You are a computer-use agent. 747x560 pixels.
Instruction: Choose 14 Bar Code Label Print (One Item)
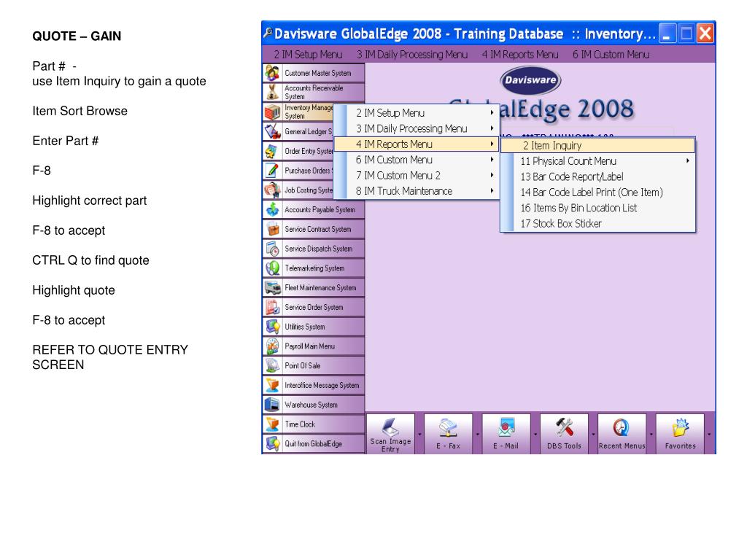[x=598, y=192]
